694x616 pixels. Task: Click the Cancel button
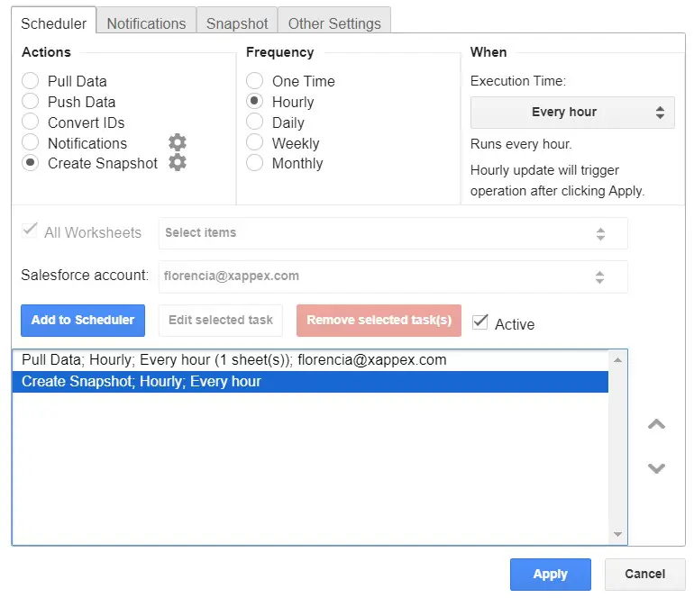644,574
